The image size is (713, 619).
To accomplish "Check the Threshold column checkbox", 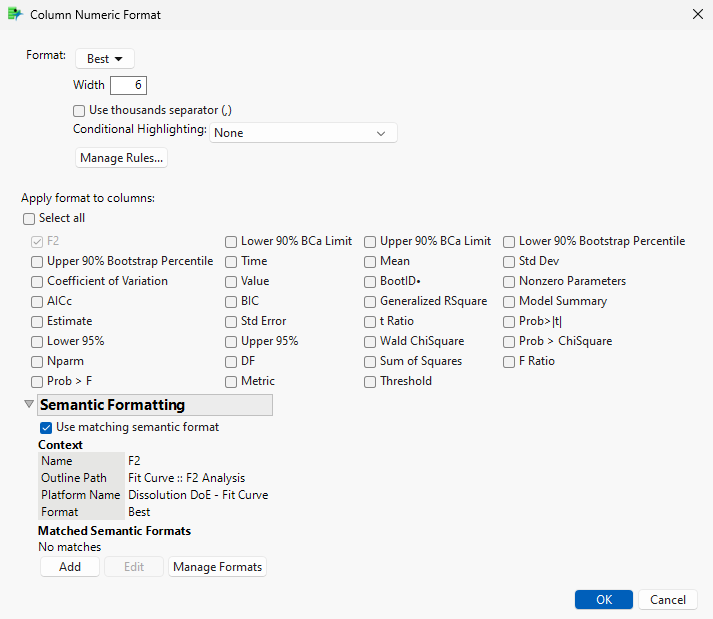I will click(371, 381).
